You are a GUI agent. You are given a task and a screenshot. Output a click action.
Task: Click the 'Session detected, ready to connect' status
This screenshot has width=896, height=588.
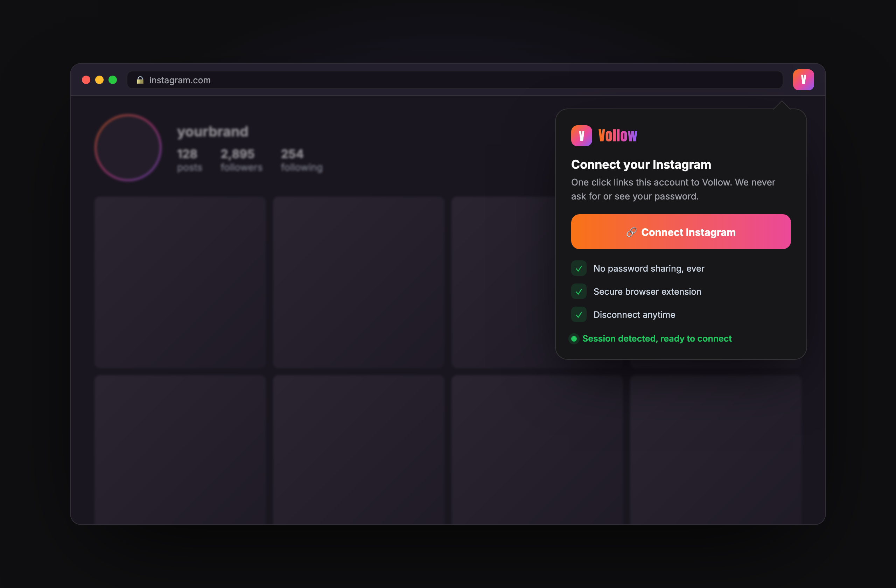click(x=657, y=338)
